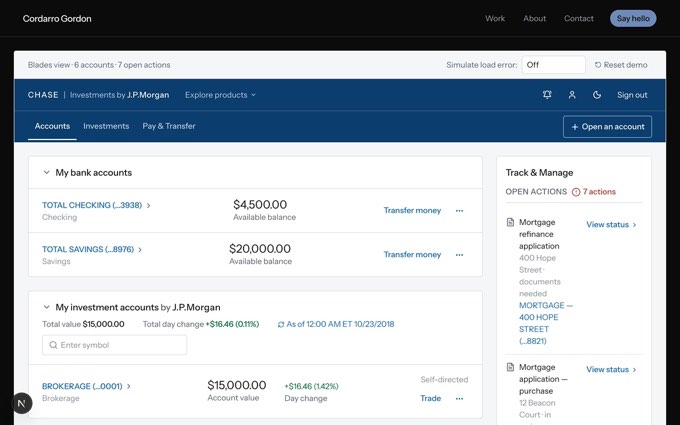Click the Say hello button
Viewport: 680px width, 425px height.
(633, 19)
